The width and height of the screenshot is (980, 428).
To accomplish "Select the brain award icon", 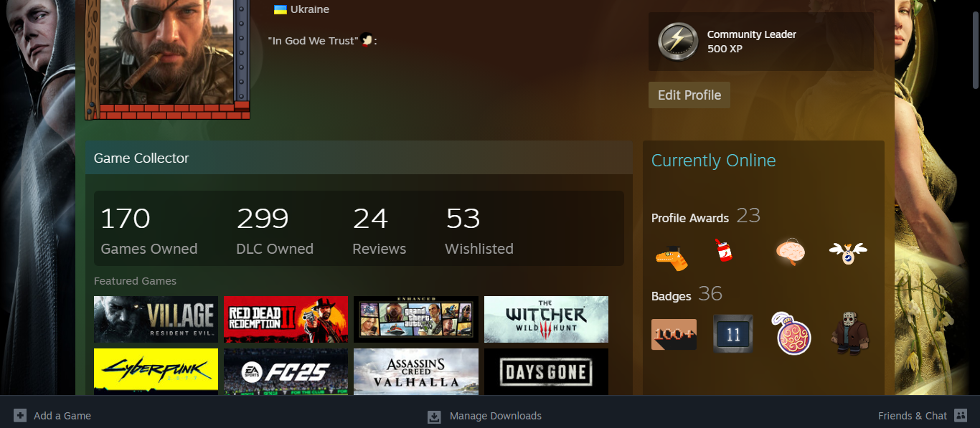I will (790, 252).
